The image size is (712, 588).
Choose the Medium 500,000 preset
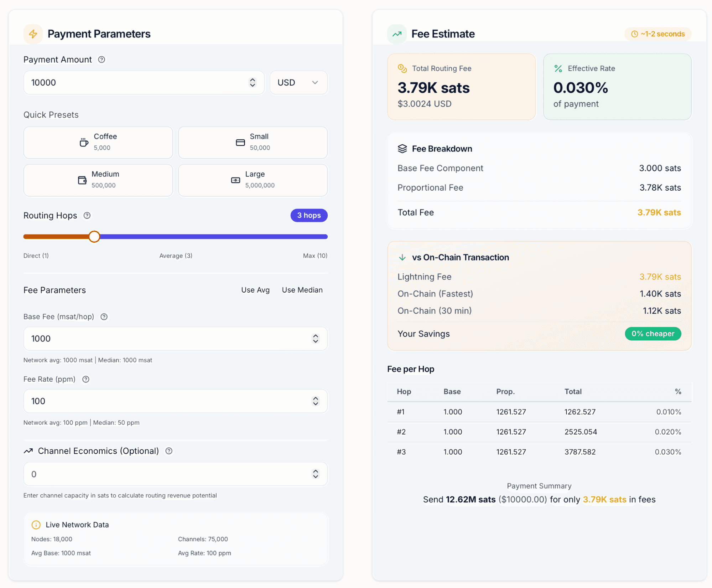click(98, 180)
